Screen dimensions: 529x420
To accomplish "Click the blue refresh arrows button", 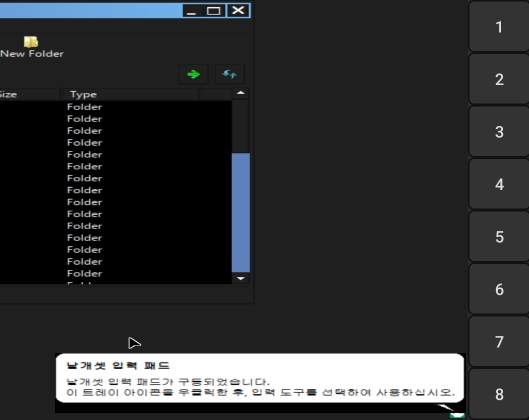I will click(229, 74).
